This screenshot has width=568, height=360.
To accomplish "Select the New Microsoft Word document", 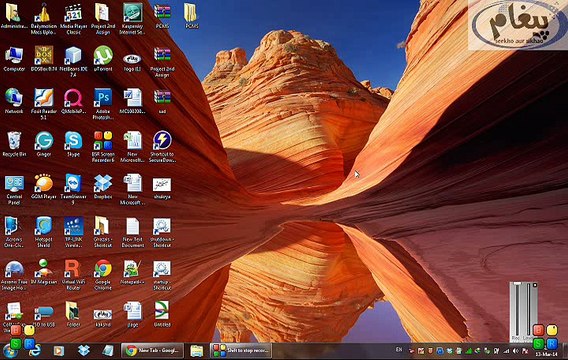I will tap(133, 189).
